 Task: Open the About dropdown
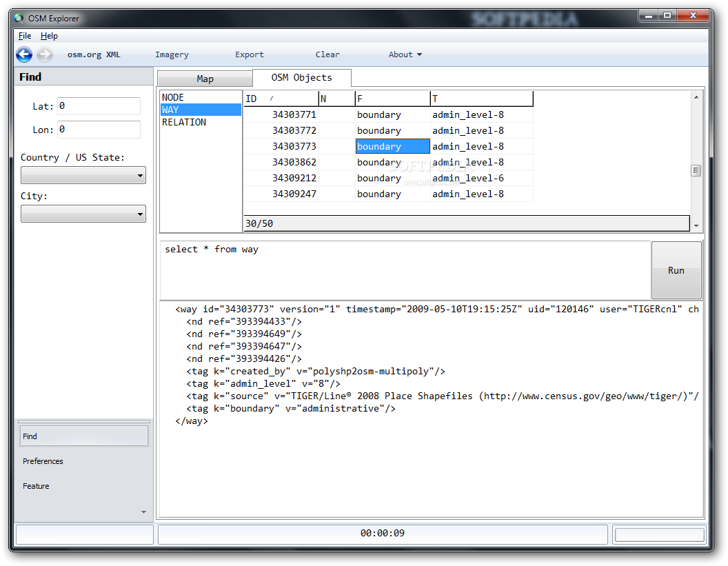405,54
